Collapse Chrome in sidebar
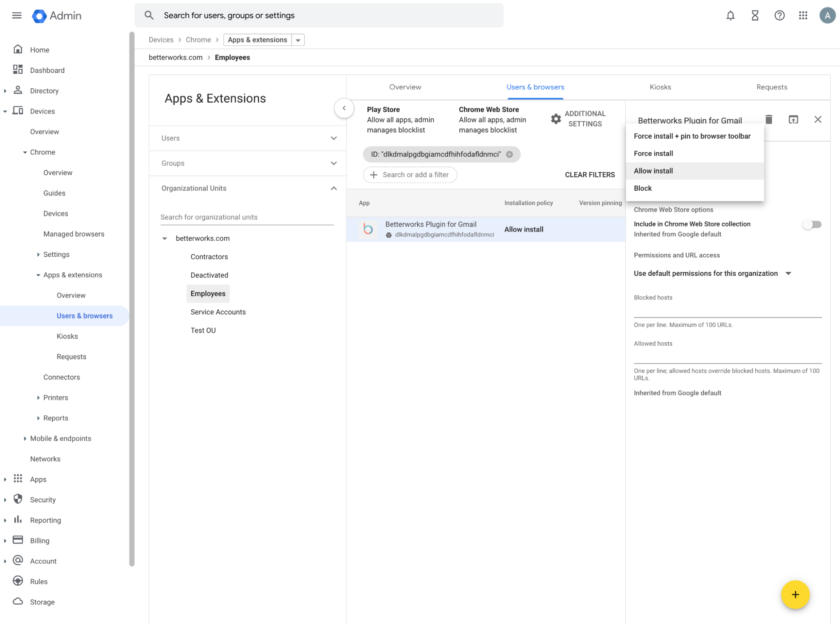Viewport: 840px width, 624px height. tap(25, 152)
